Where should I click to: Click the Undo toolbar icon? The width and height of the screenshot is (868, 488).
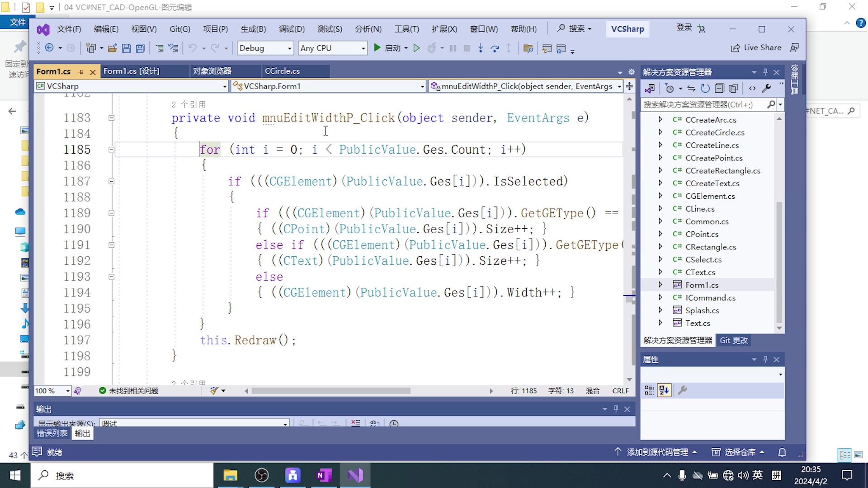[x=192, y=48]
